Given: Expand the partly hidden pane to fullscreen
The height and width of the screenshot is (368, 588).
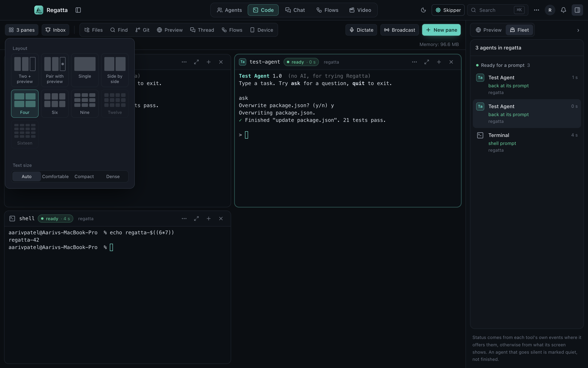Looking at the screenshot, I should click(196, 62).
